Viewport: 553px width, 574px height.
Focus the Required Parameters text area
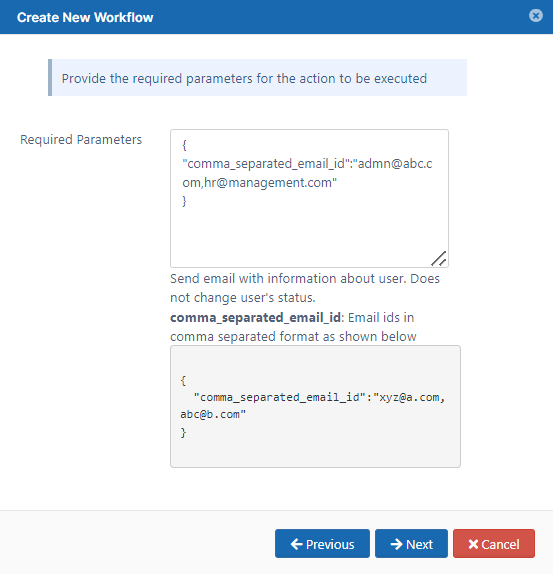[x=309, y=198]
